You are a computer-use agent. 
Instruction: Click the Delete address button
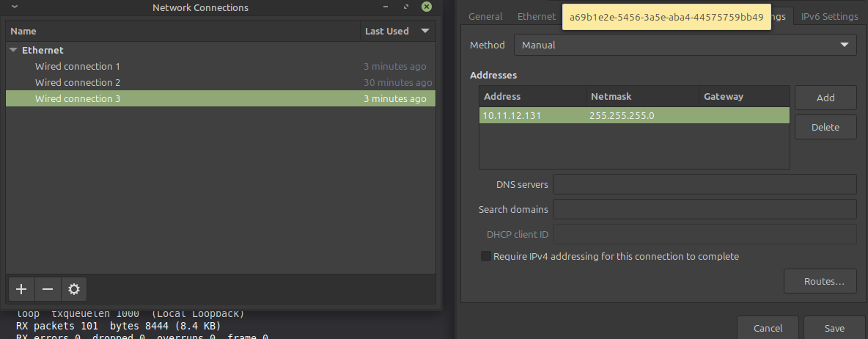[825, 127]
